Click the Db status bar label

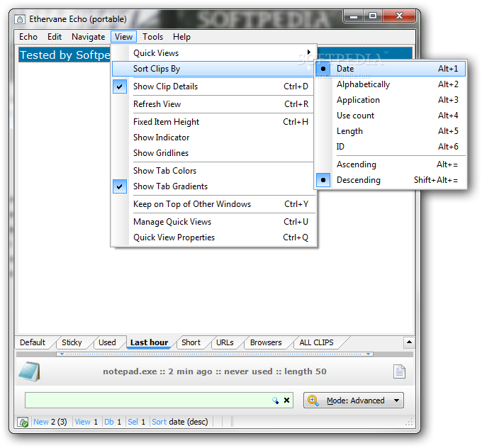tap(109, 422)
